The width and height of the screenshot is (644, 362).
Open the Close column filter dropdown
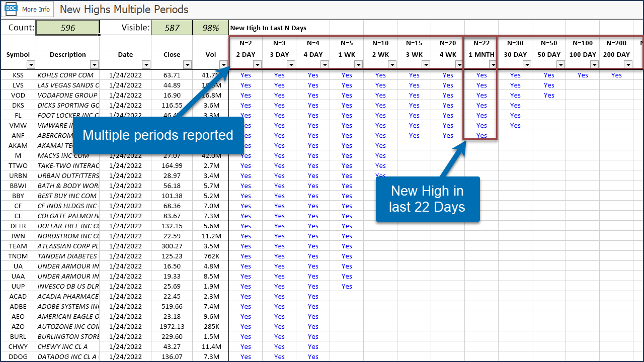[x=187, y=64]
